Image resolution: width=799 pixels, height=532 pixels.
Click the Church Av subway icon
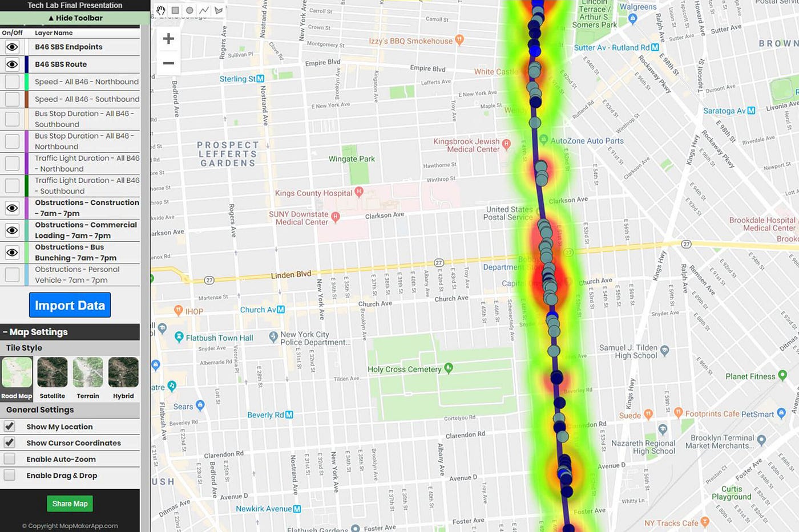[x=281, y=310]
